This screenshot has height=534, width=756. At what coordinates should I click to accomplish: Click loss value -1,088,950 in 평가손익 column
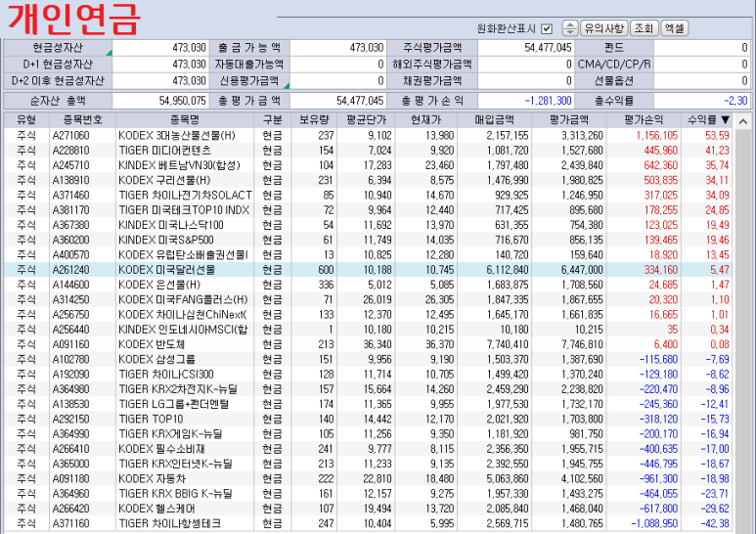point(654,524)
